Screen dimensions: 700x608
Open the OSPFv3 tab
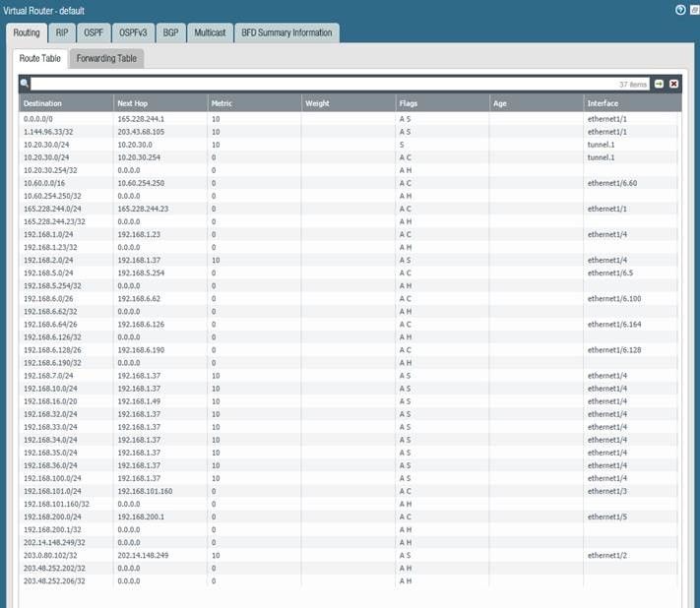(131, 32)
